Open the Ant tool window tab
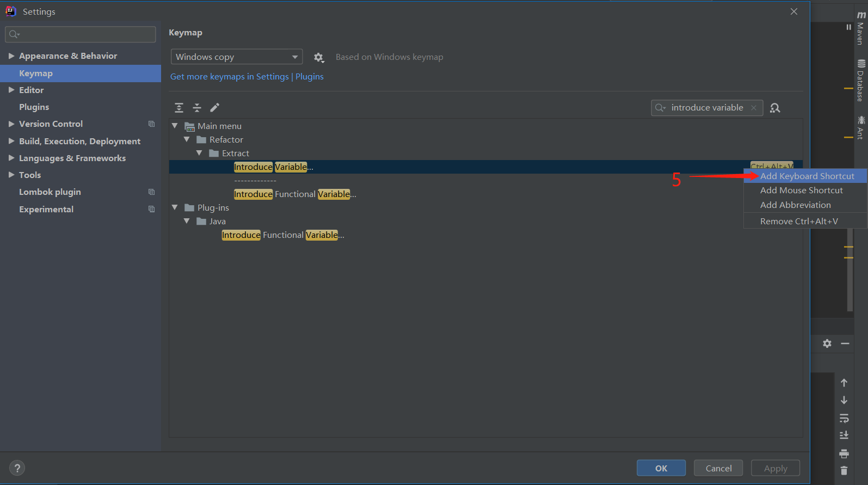The image size is (868, 485). coord(861,128)
